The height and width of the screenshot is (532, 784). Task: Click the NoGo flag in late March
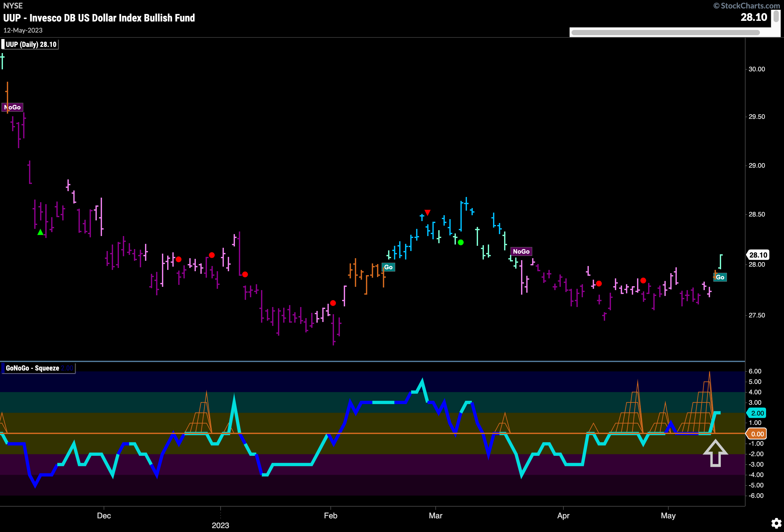[x=521, y=251]
